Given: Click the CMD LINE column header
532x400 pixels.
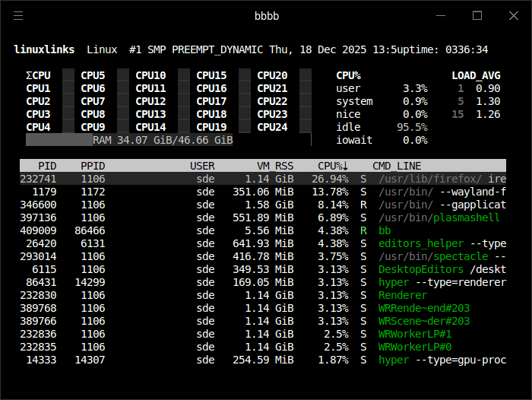Looking at the screenshot, I should pos(396,166).
